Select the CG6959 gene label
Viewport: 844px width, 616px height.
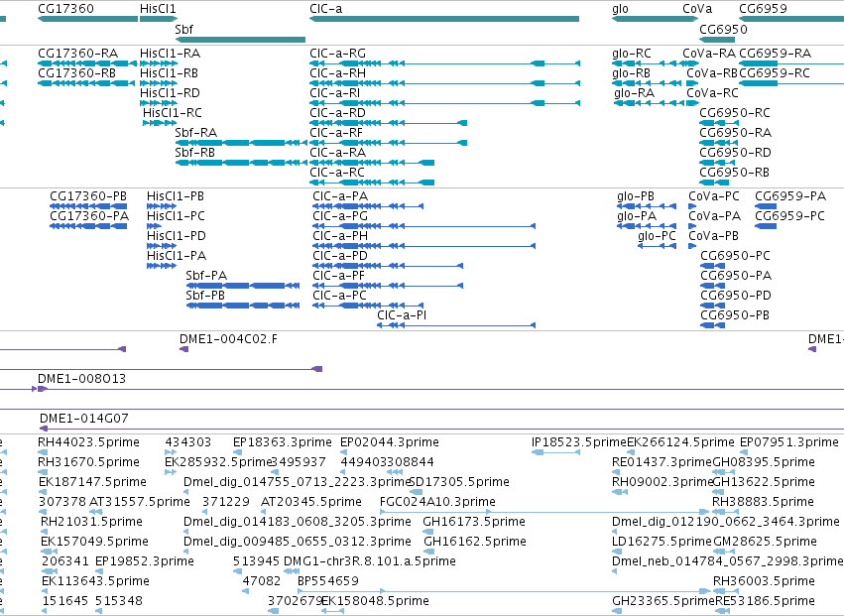(763, 9)
